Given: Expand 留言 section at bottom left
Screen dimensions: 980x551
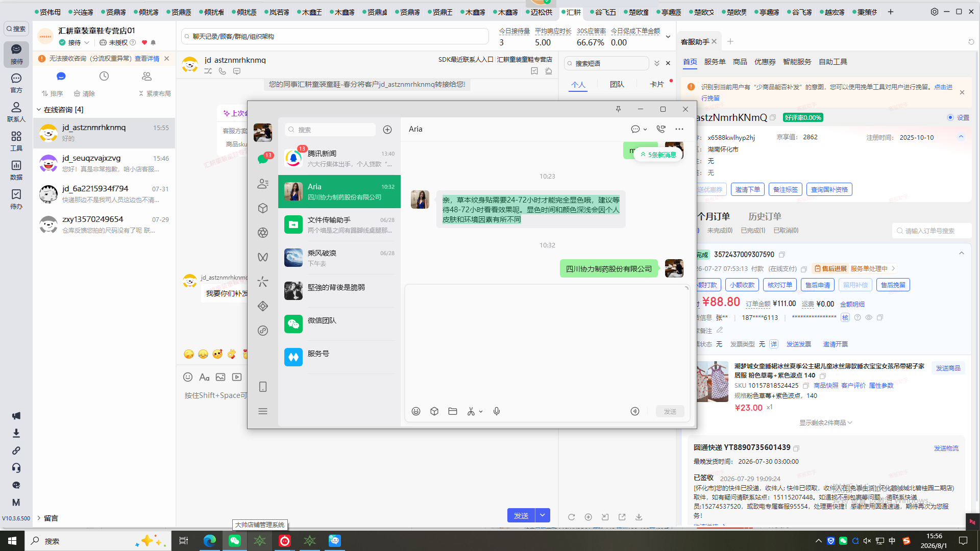Looking at the screenshot, I should pyautogui.click(x=39, y=518).
